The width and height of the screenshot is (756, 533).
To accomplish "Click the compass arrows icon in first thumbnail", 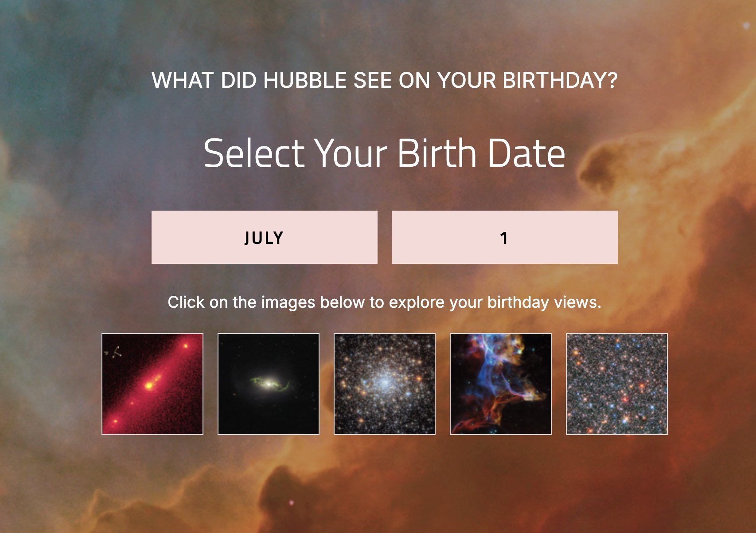I will 114,353.
